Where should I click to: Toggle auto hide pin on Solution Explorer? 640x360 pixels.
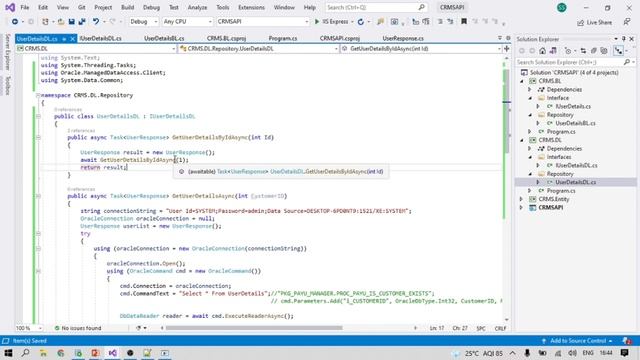point(624,39)
